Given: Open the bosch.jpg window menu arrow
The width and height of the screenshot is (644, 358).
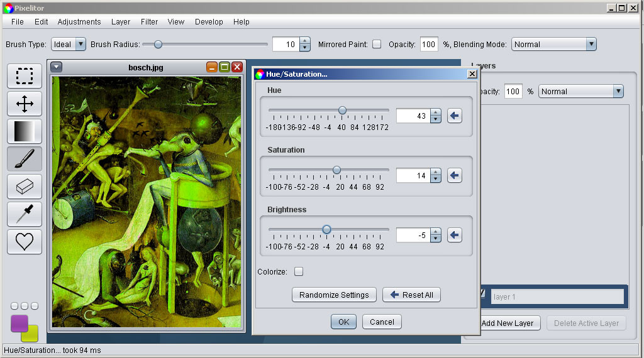Looking at the screenshot, I should (56, 67).
